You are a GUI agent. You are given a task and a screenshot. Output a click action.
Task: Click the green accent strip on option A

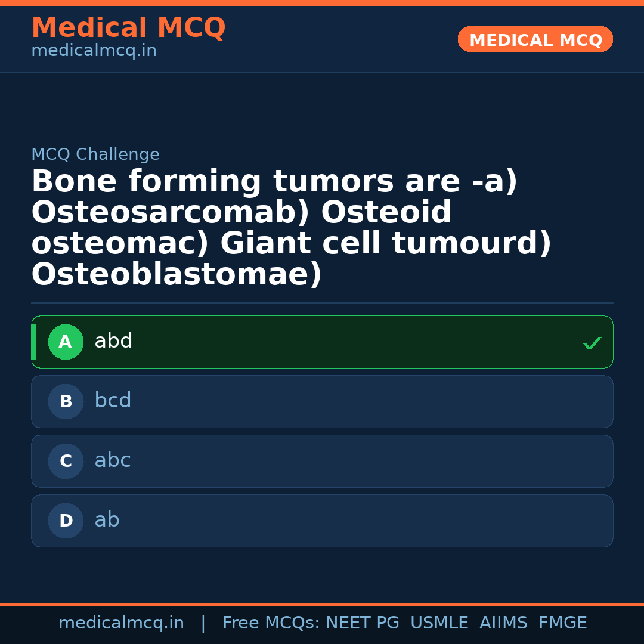[34, 342]
